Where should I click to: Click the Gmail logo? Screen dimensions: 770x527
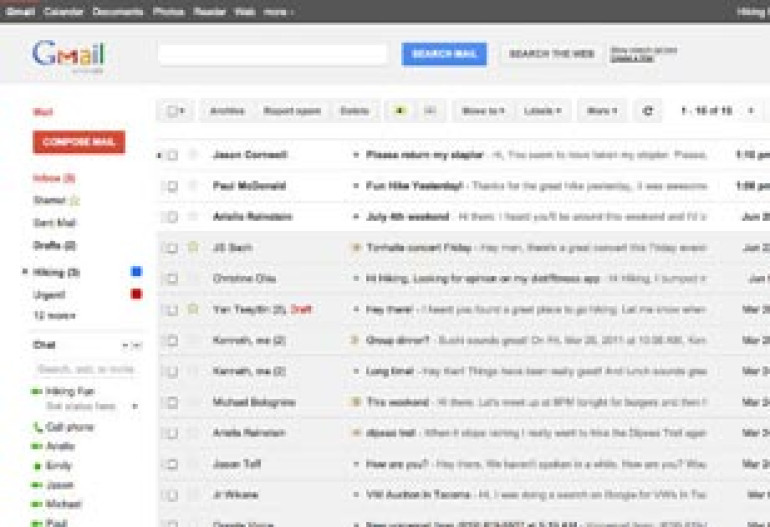click(69, 54)
